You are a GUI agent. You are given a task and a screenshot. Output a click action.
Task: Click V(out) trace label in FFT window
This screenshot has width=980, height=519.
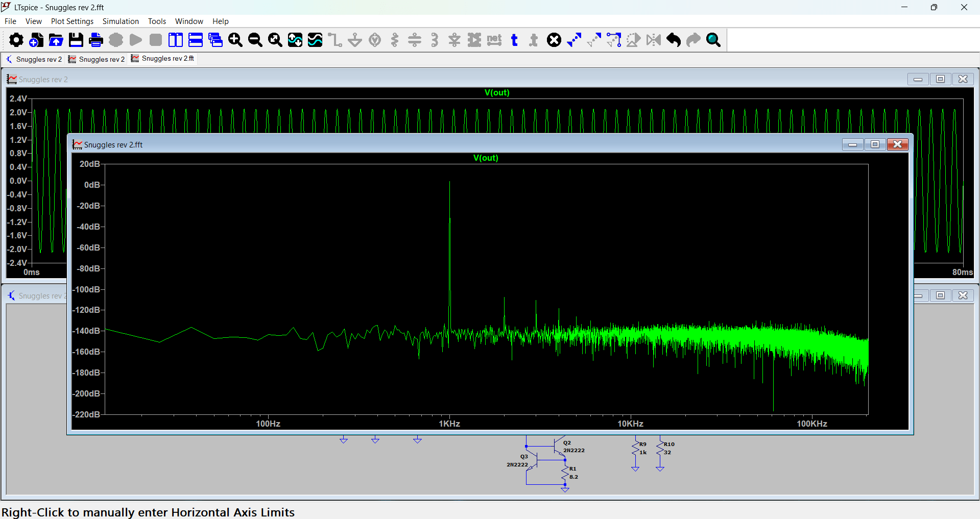486,158
